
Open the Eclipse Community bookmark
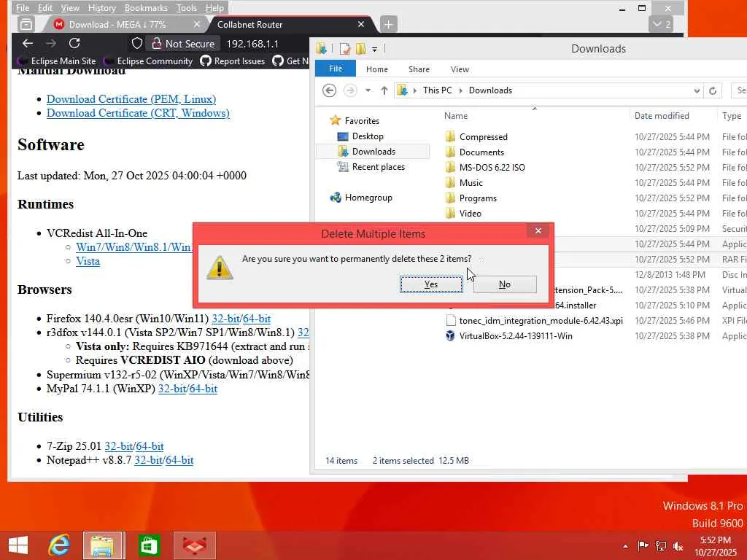pos(149,61)
